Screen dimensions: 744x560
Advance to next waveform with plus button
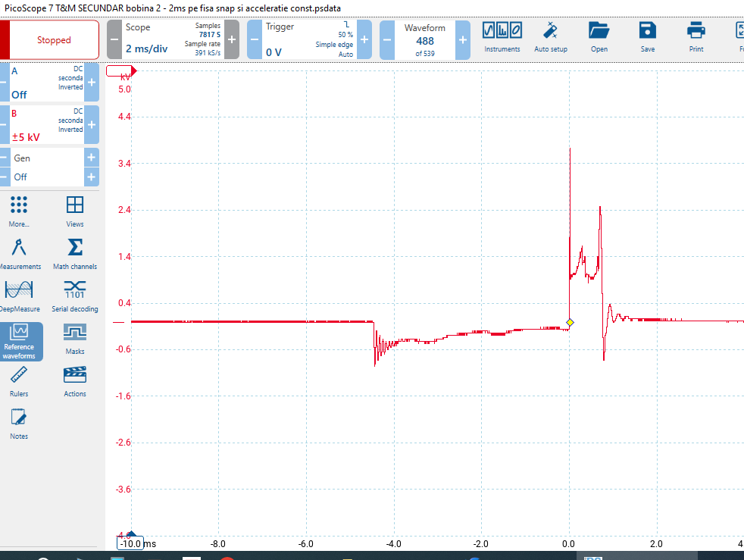[462, 39]
